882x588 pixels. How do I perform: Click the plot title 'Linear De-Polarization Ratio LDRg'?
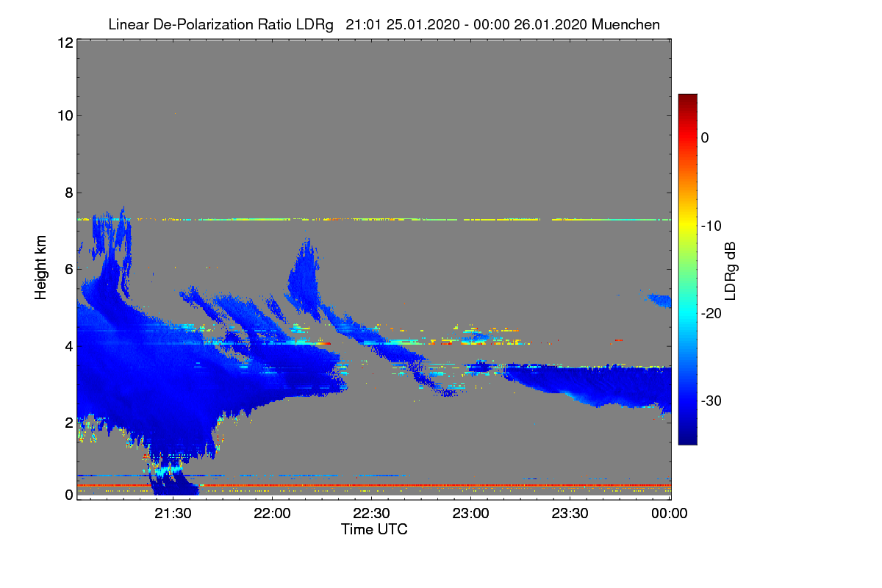(x=220, y=24)
